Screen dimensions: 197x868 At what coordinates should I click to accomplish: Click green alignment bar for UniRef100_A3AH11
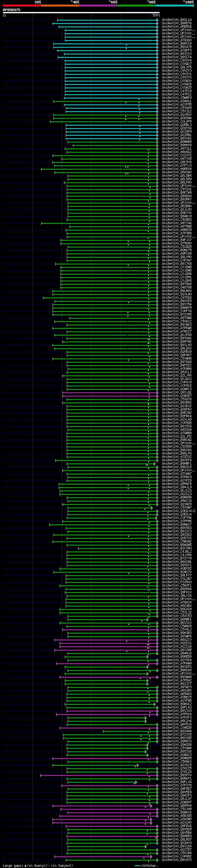pos(106,101)
